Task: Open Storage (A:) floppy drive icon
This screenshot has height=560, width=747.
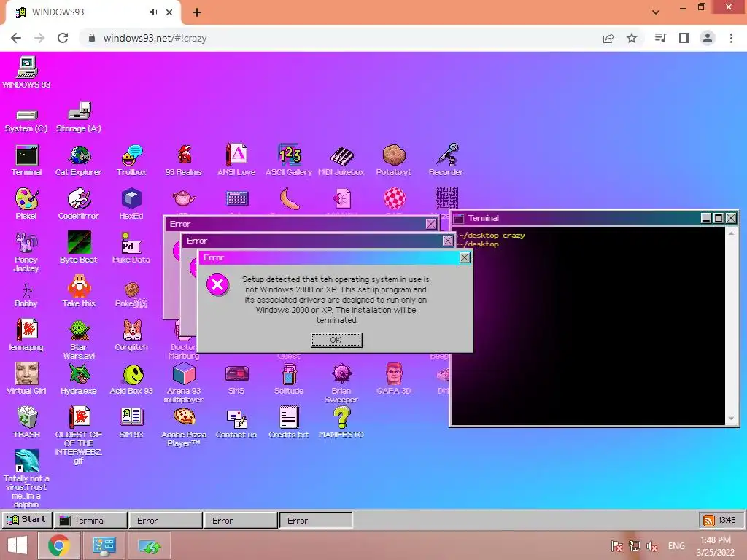Action: 79,117
